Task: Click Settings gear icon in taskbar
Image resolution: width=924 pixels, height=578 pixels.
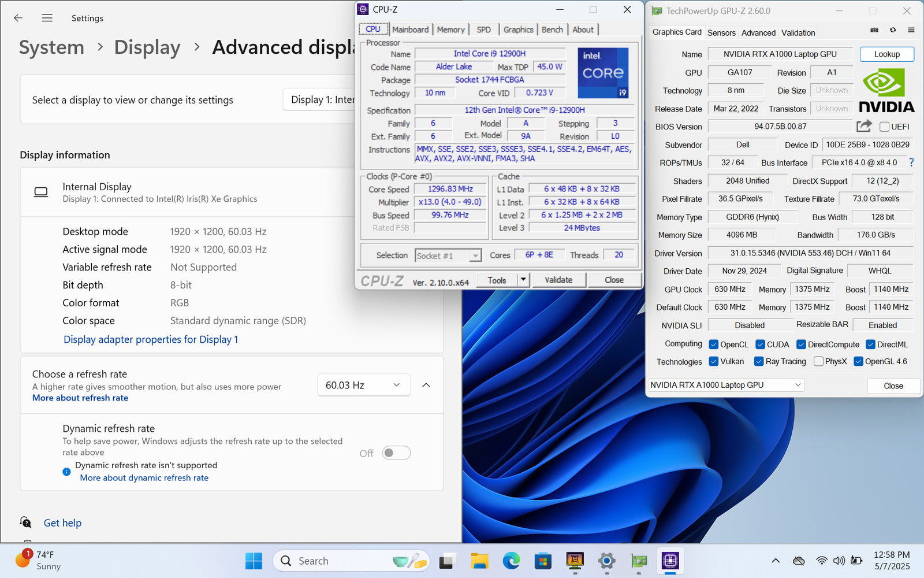Action: [x=606, y=561]
